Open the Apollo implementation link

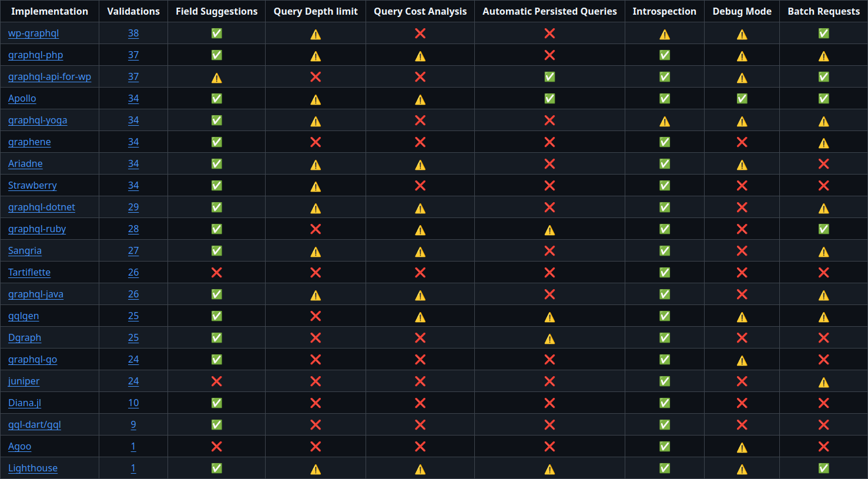(x=22, y=99)
